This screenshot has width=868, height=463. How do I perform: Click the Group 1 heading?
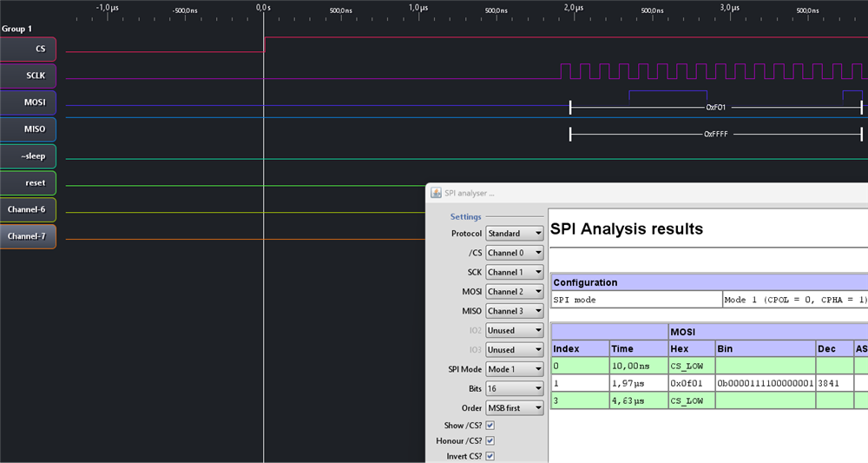pyautogui.click(x=16, y=29)
